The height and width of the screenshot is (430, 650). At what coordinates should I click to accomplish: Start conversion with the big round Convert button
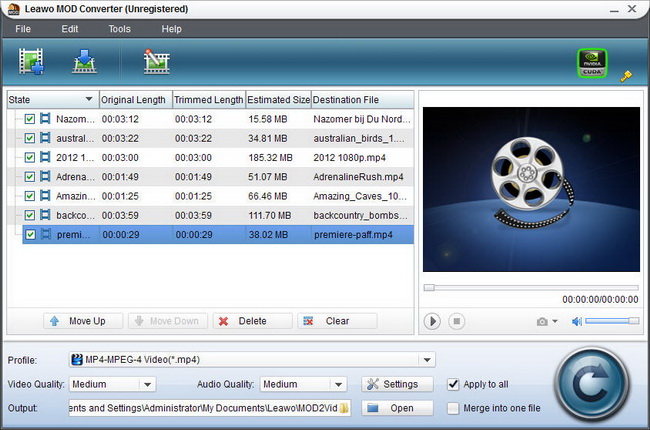[x=592, y=384]
